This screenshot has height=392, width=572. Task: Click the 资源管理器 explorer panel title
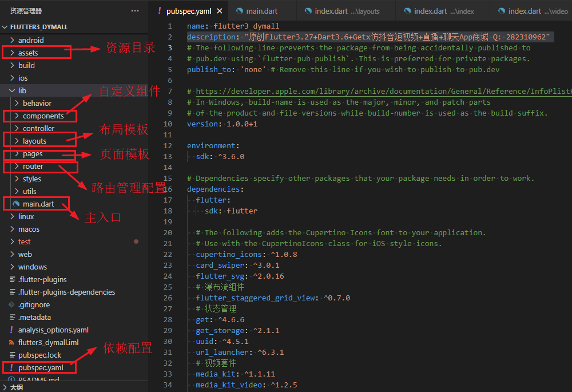(x=26, y=11)
